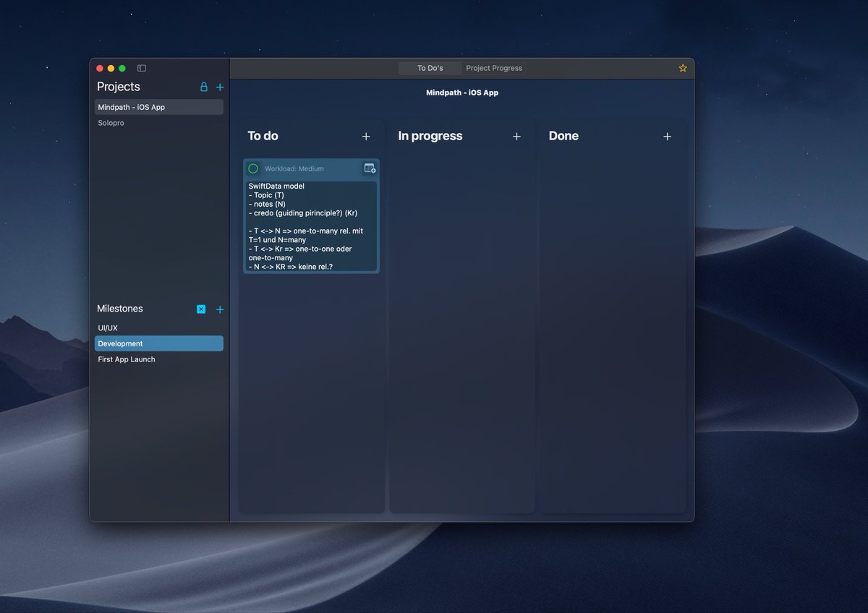Image resolution: width=868 pixels, height=613 pixels.
Task: Add a new milestone with plus icon
Action: point(220,309)
